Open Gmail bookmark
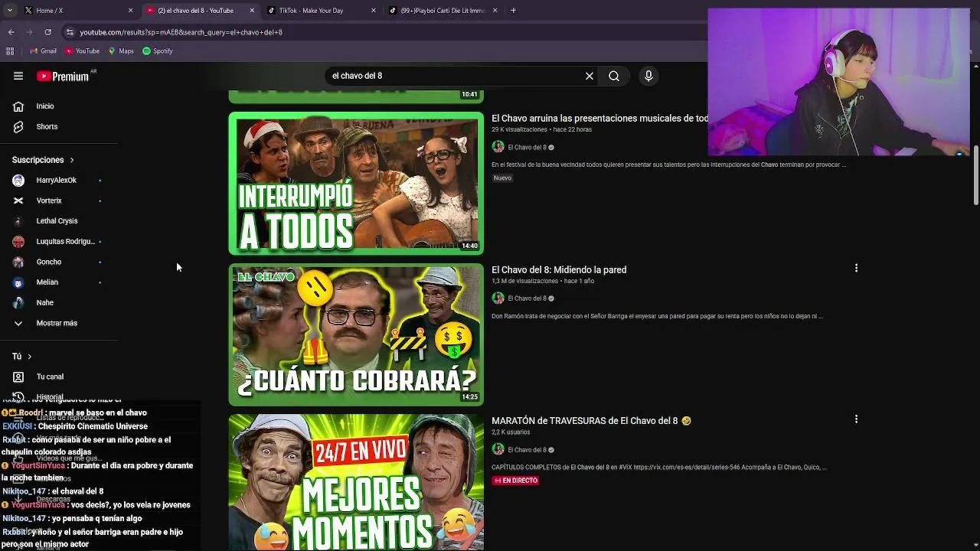 click(x=43, y=51)
